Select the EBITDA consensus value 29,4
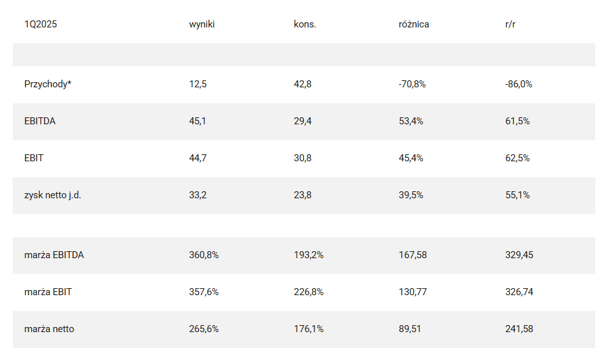Viewport: 601px width, 364px height. [x=302, y=121]
